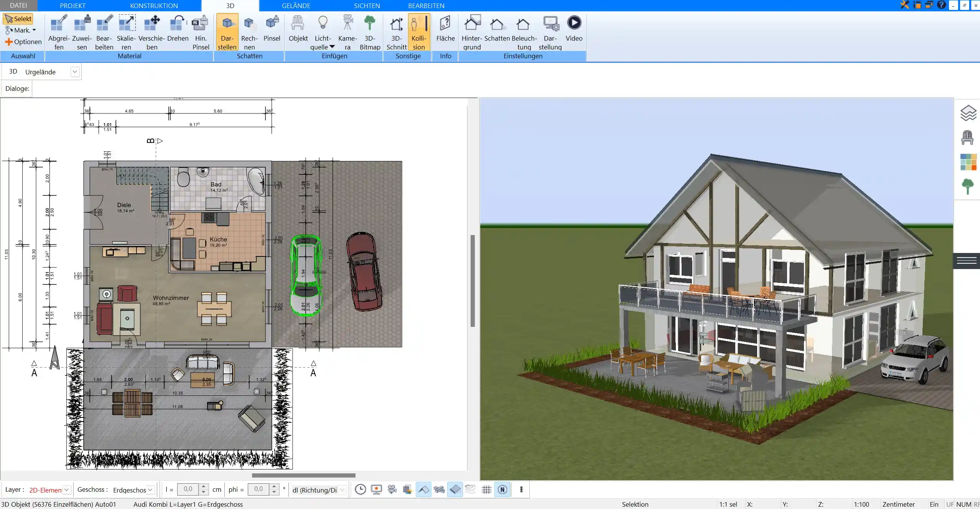Screen dimensions: 980x509
Task: Open the Geschoss dropdown showing Erdgeschos
Action: [x=150, y=490]
